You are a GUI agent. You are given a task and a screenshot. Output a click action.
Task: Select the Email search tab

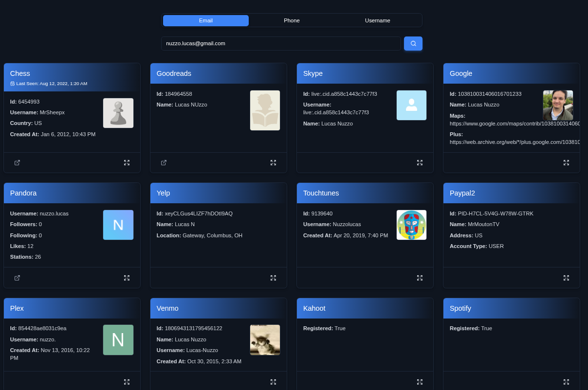click(x=206, y=20)
